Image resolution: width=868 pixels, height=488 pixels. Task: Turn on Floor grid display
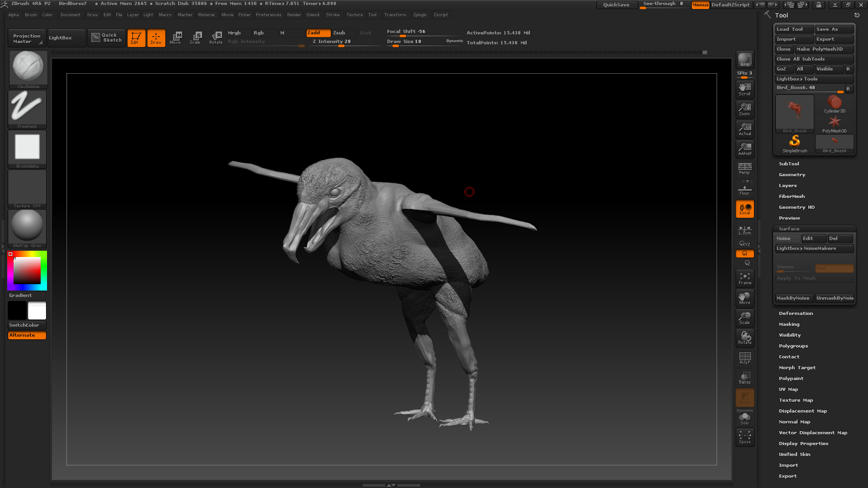click(745, 190)
